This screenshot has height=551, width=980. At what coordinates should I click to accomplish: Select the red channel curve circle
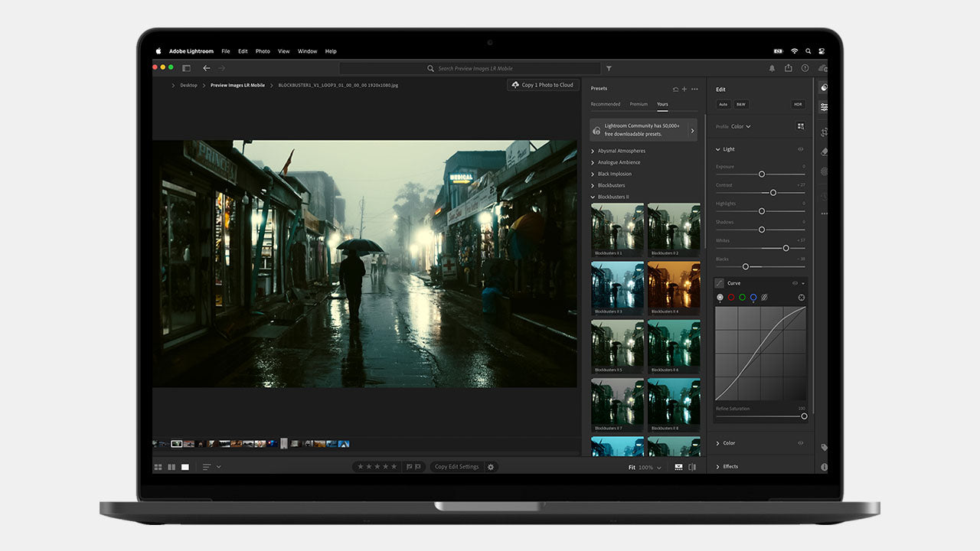[731, 298]
